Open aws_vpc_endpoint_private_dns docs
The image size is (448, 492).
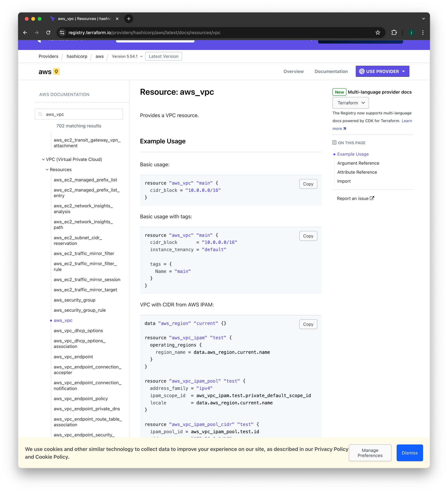(x=87, y=409)
